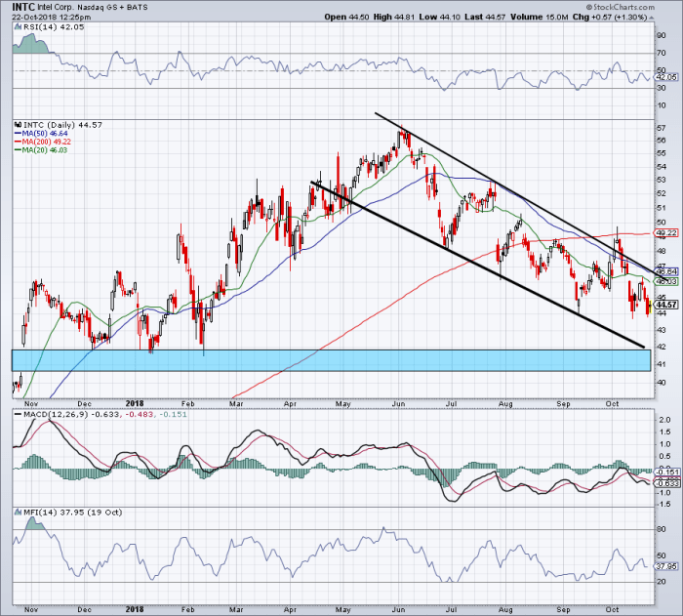
Task: Click the High 44.81 quote value
Action: click(x=394, y=17)
